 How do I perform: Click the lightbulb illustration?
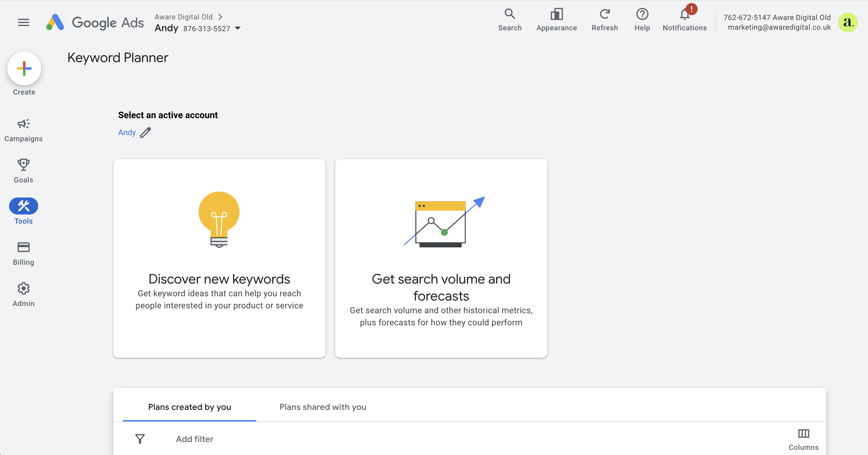click(x=219, y=220)
